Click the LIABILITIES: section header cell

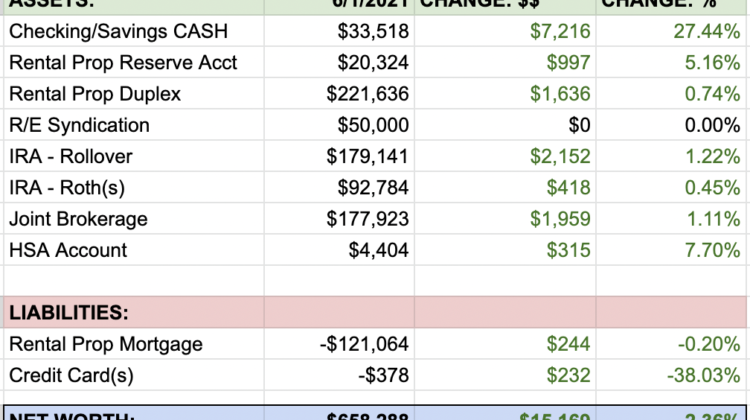pos(68,313)
